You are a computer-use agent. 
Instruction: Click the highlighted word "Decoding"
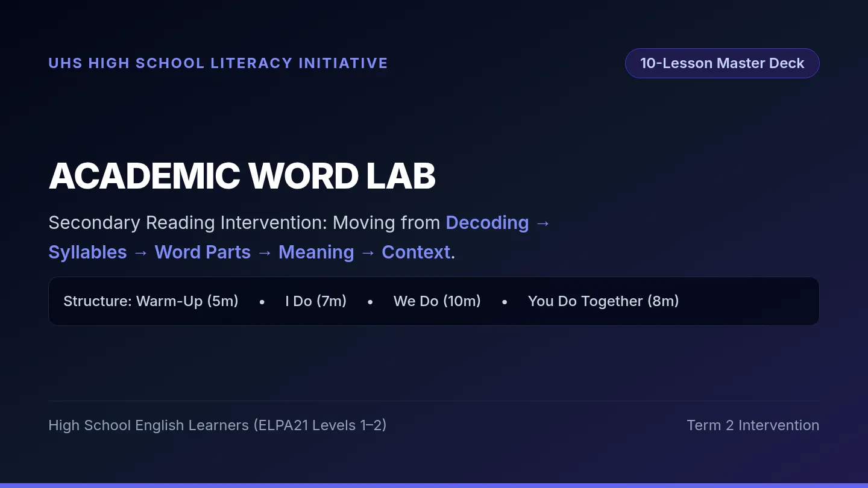[x=487, y=223]
